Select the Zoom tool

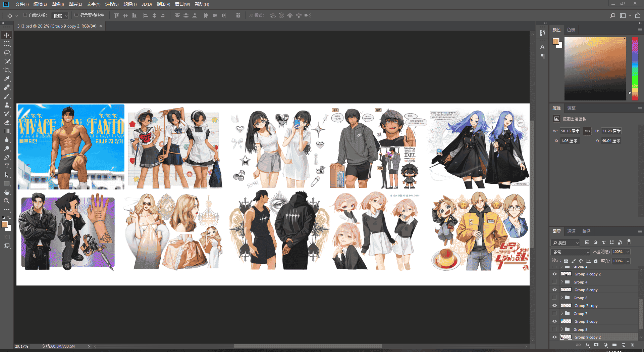[x=7, y=201]
